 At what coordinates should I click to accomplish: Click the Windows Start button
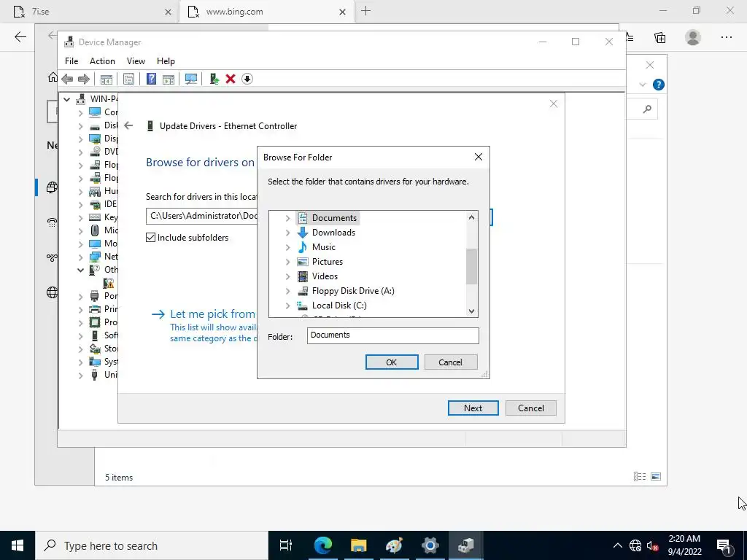[x=18, y=545]
